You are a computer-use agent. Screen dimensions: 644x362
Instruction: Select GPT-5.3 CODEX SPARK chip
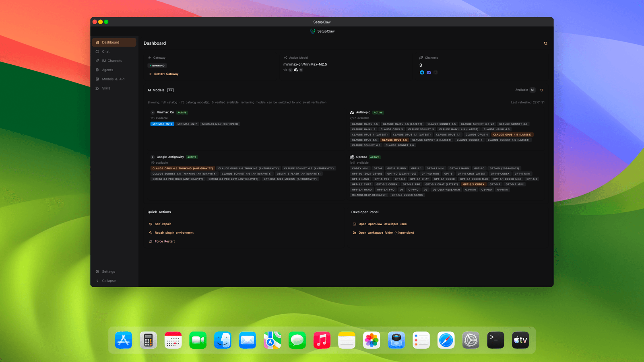tap(407, 195)
